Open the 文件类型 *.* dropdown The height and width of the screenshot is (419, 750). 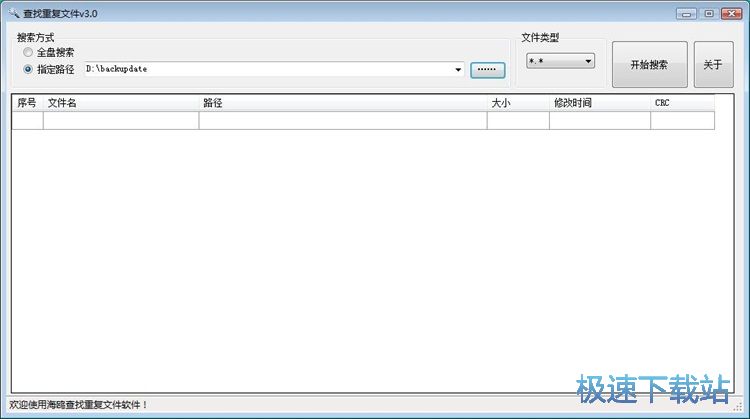click(560, 61)
